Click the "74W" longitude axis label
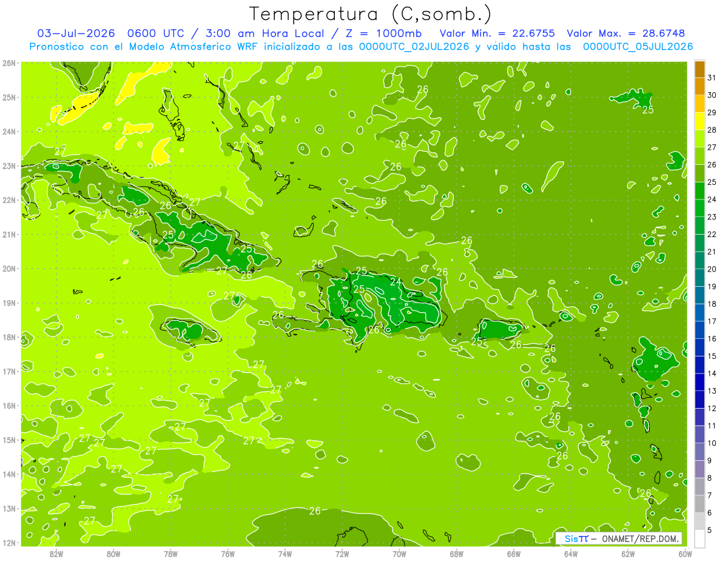This screenshot has width=728, height=562. [285, 553]
